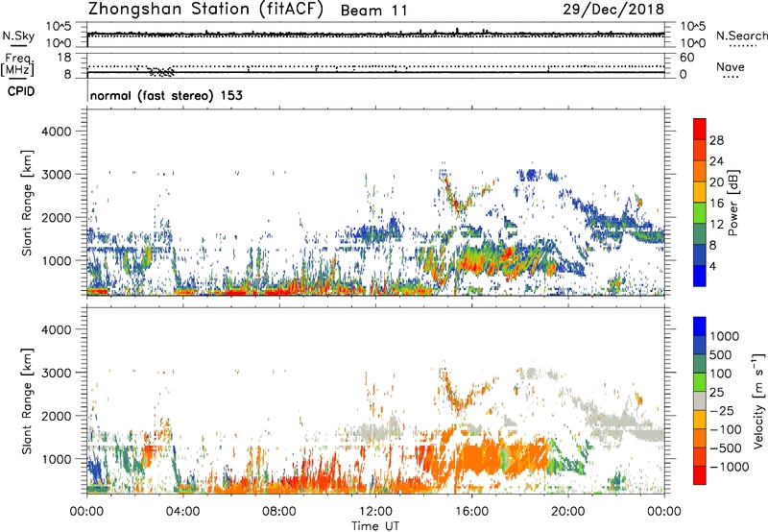This screenshot has width=768, height=532.
Task: Click Velocity colorbar label '500'
Action: (720, 354)
